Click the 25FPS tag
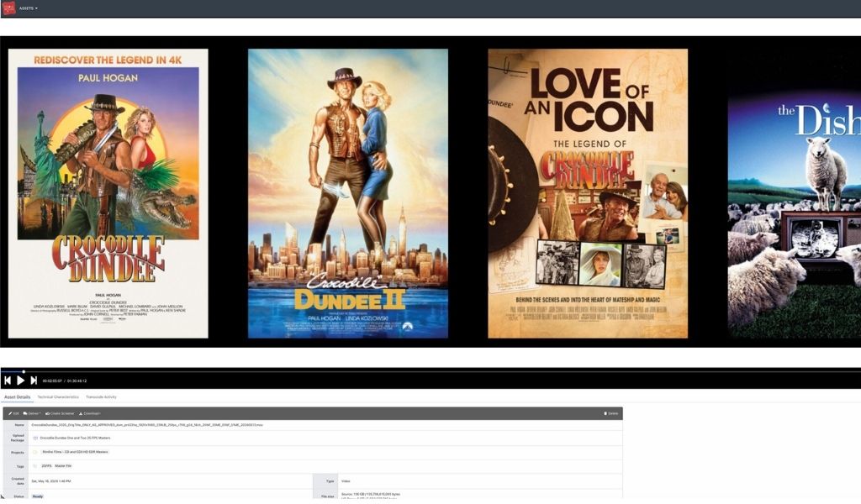Image resolution: width=861 pixels, height=504 pixels. (47, 466)
